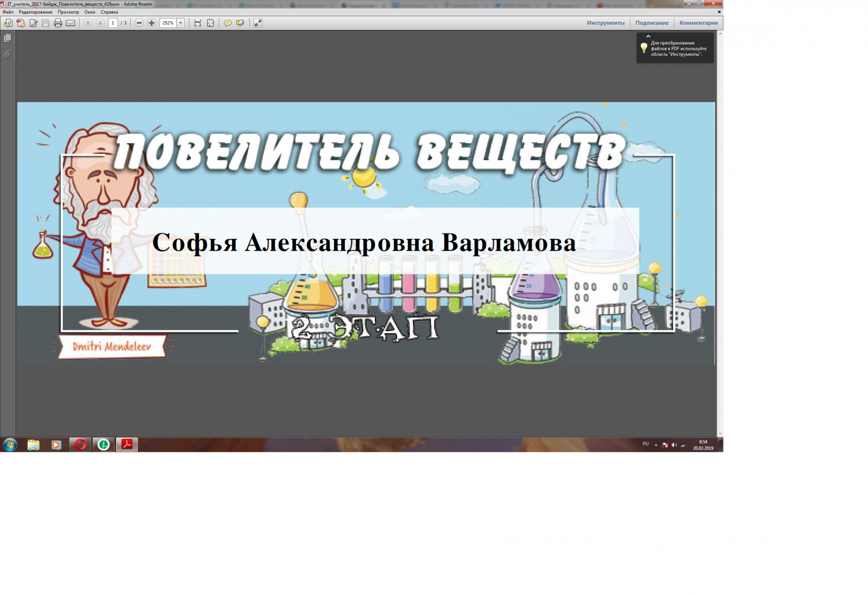Click the Send by email envelope icon

point(71,23)
